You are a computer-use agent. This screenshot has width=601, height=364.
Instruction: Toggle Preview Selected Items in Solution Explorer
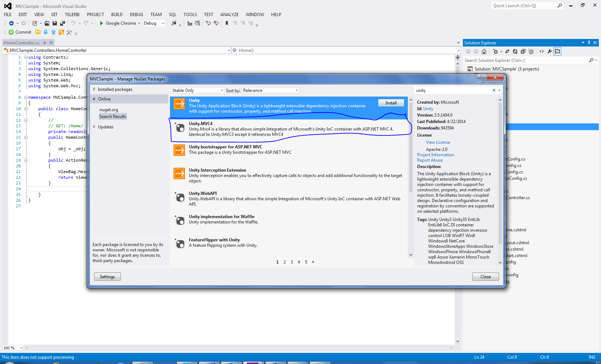point(557,51)
